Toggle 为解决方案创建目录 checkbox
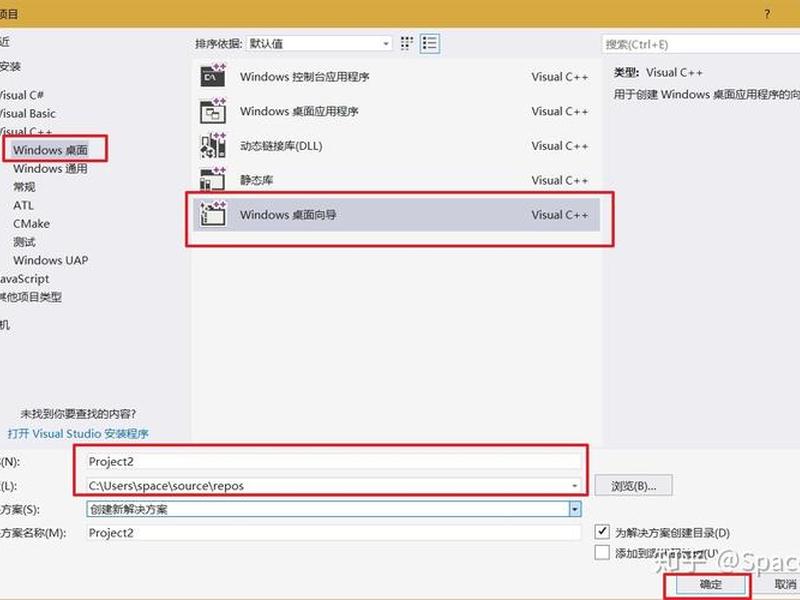800x600 pixels. (602, 532)
